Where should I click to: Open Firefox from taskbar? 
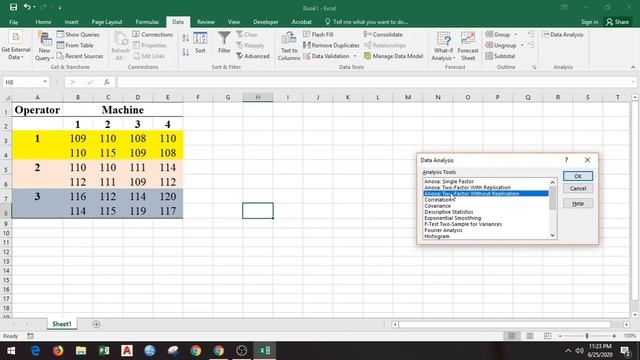58,351
